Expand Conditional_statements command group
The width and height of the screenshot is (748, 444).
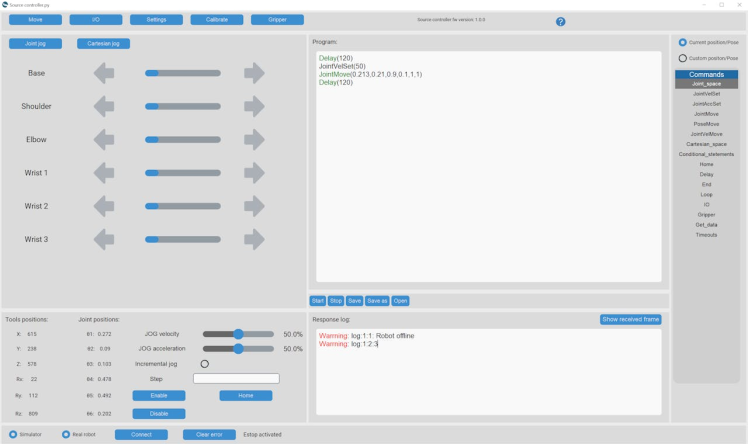(706, 154)
